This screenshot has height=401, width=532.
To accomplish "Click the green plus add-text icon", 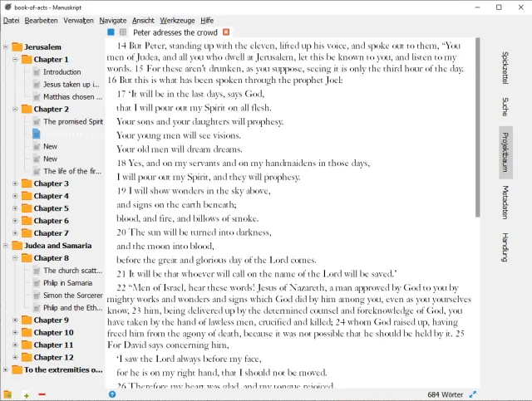I will tap(27, 394).
